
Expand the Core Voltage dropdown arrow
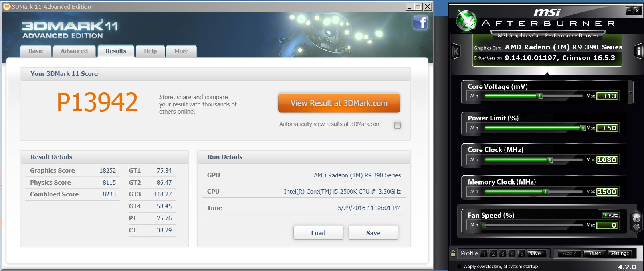[x=630, y=92]
